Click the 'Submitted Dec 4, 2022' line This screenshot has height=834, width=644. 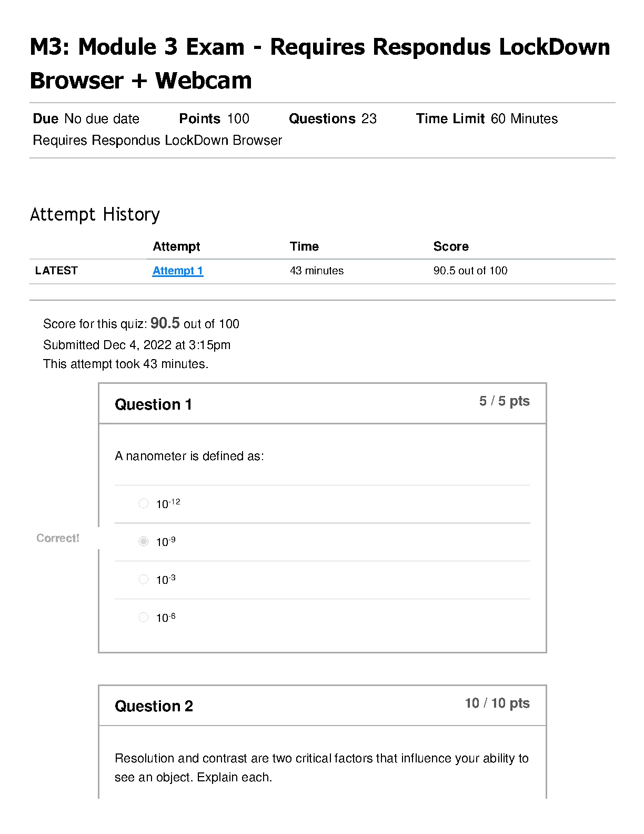tap(137, 345)
